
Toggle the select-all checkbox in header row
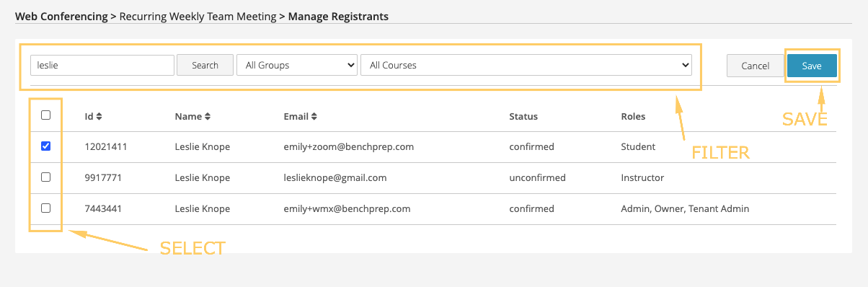click(46, 115)
